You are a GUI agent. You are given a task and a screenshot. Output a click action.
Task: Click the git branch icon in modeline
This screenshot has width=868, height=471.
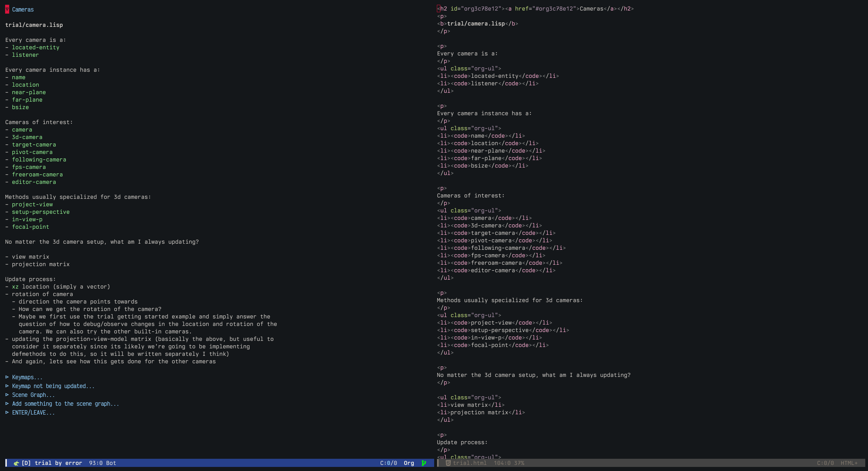[424, 463]
